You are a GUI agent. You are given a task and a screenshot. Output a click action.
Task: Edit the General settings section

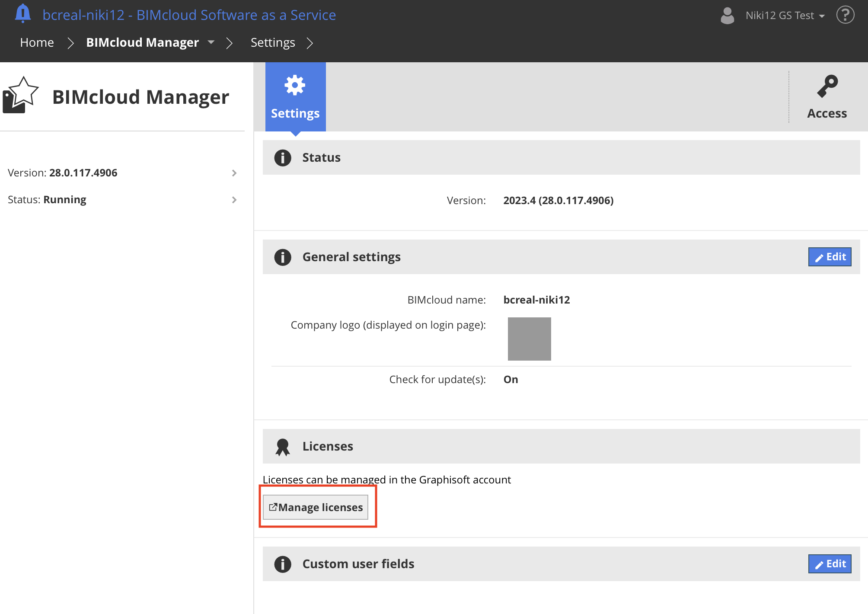[830, 257]
